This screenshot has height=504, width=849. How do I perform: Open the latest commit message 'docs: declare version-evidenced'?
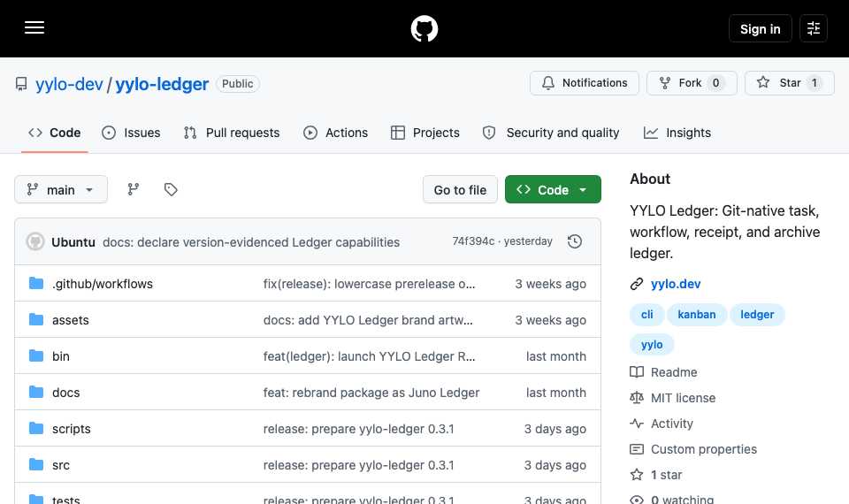(x=251, y=242)
